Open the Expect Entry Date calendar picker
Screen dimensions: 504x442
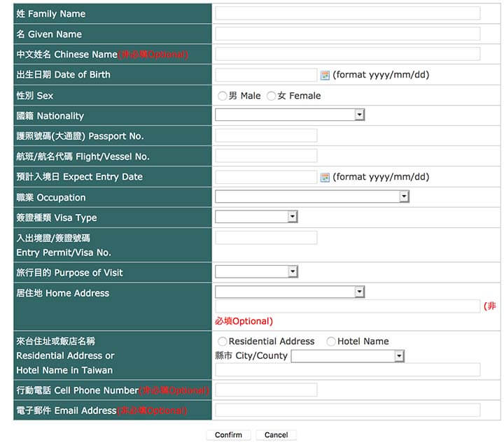pos(325,178)
